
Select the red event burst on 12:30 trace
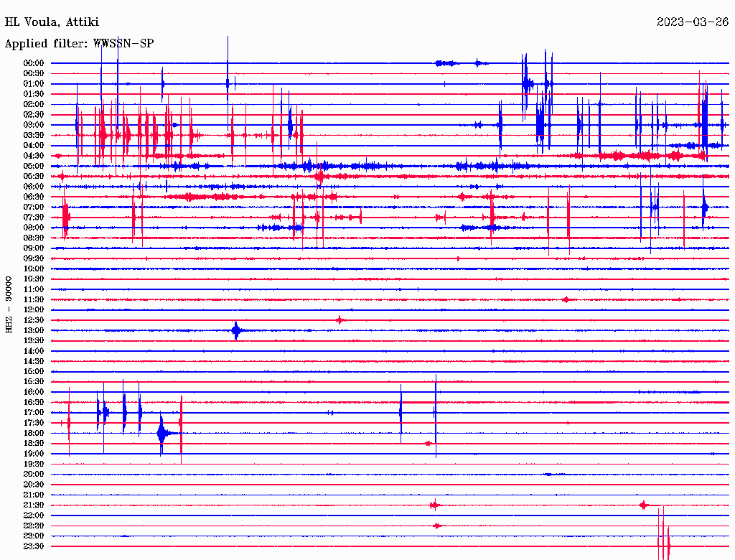[340, 320]
